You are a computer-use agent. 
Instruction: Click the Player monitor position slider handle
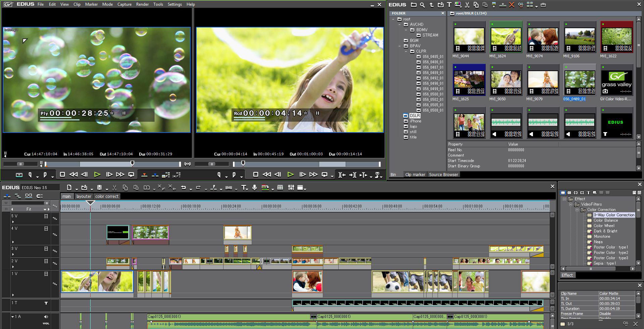coord(132,163)
